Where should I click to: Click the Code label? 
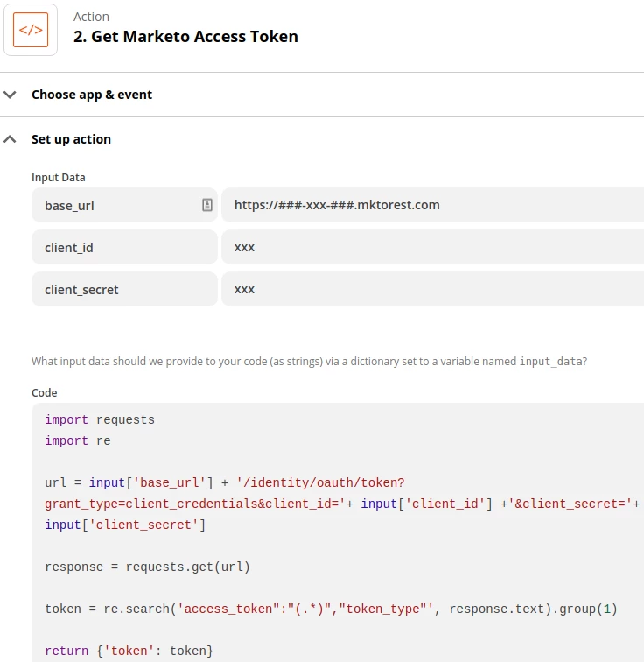tap(45, 392)
